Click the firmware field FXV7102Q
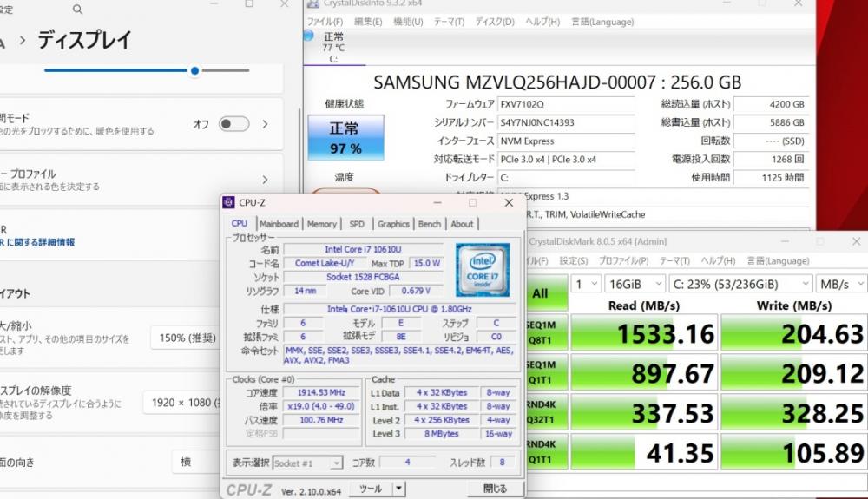Image resolution: width=868 pixels, height=499 pixels. coord(566,104)
